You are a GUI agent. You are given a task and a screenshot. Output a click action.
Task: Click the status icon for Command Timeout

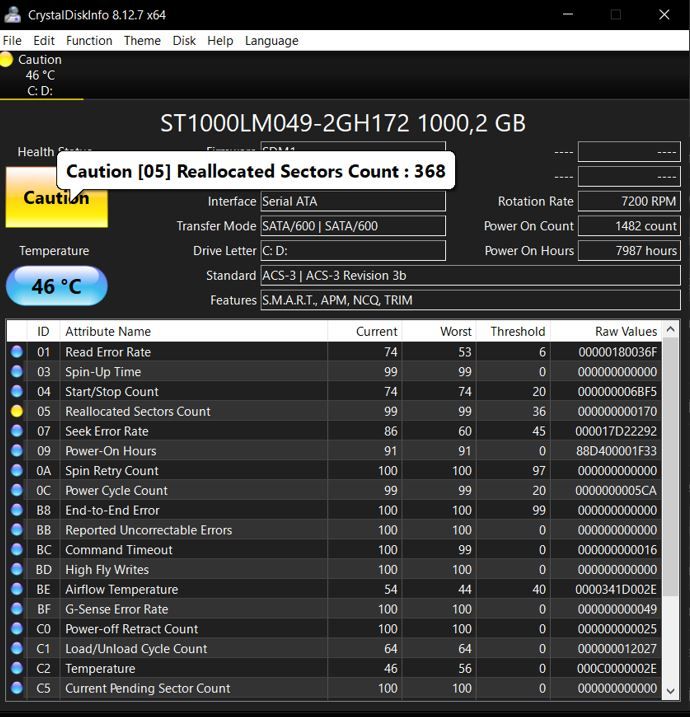tap(16, 550)
